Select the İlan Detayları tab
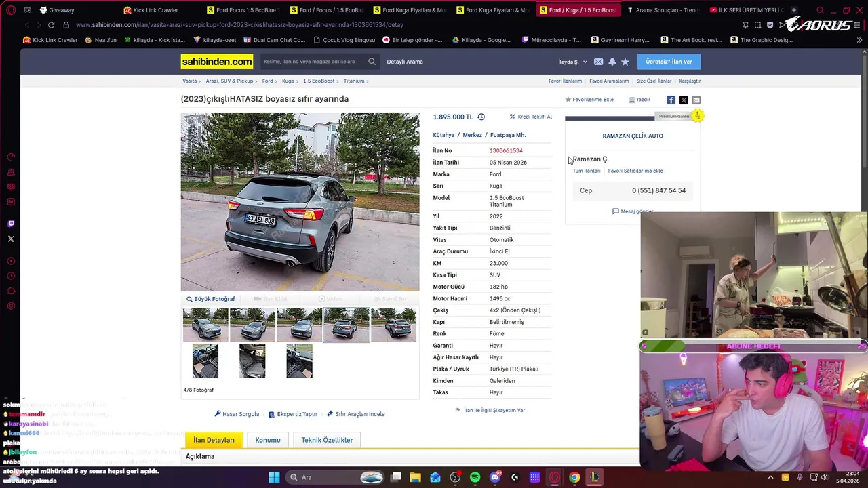 pos(214,440)
